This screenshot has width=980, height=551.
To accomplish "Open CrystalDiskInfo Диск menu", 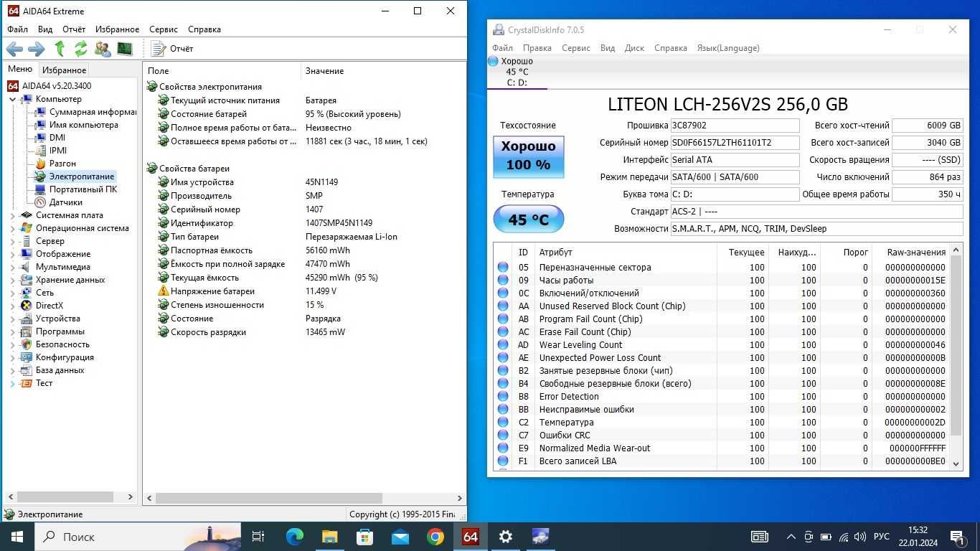I will 634,48.
